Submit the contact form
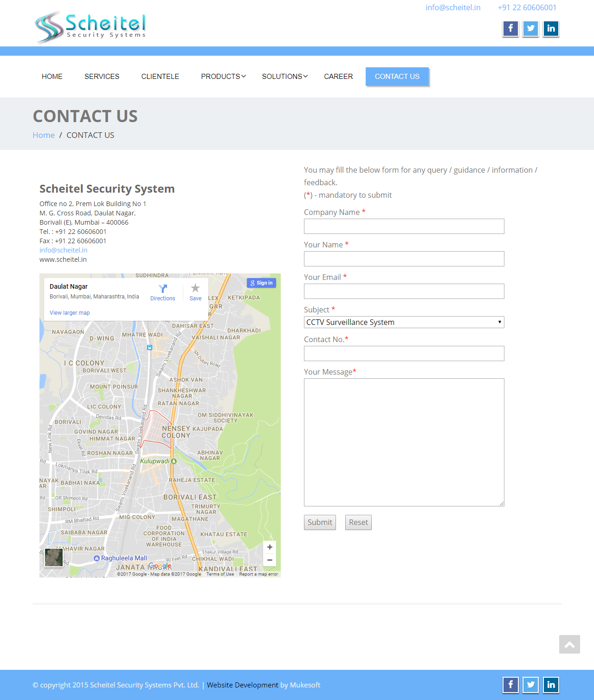The image size is (594, 700). (320, 522)
